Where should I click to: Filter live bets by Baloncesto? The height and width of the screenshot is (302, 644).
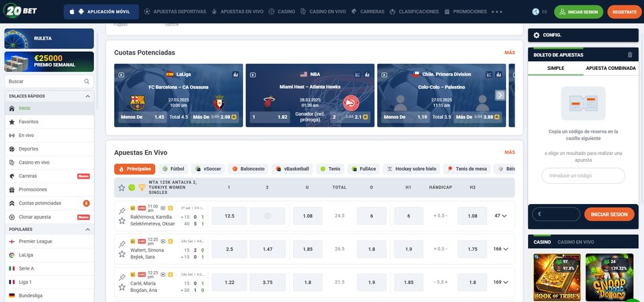point(248,169)
